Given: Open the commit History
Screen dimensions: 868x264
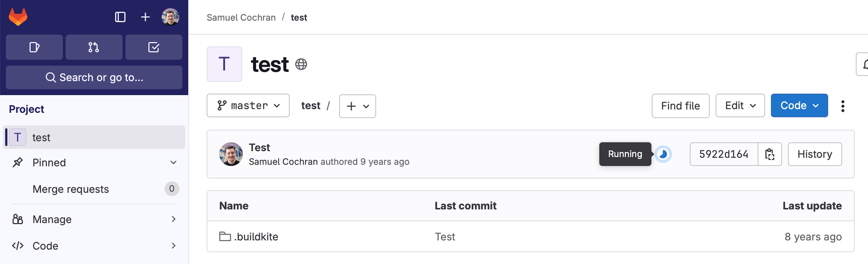Looking at the screenshot, I should pos(815,154).
